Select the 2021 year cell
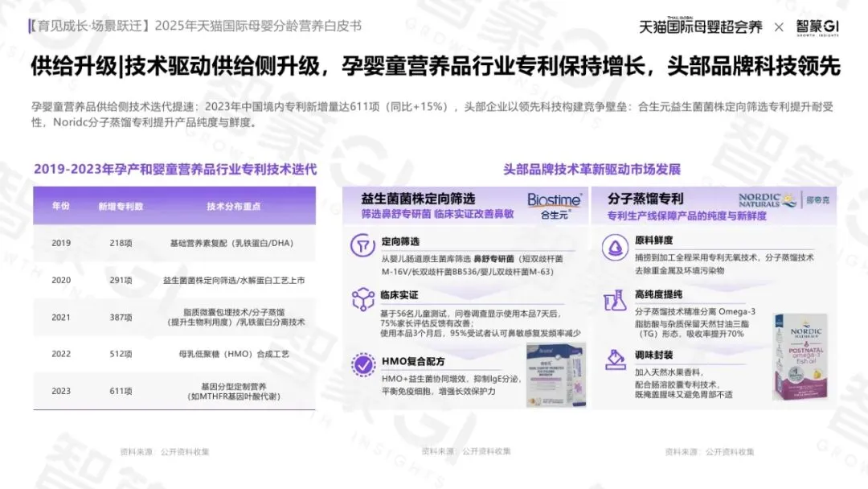The width and height of the screenshot is (868, 489). point(61,318)
